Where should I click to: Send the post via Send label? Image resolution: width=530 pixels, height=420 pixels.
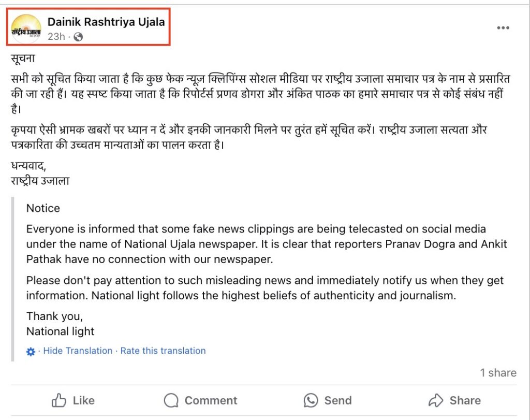[x=338, y=400]
